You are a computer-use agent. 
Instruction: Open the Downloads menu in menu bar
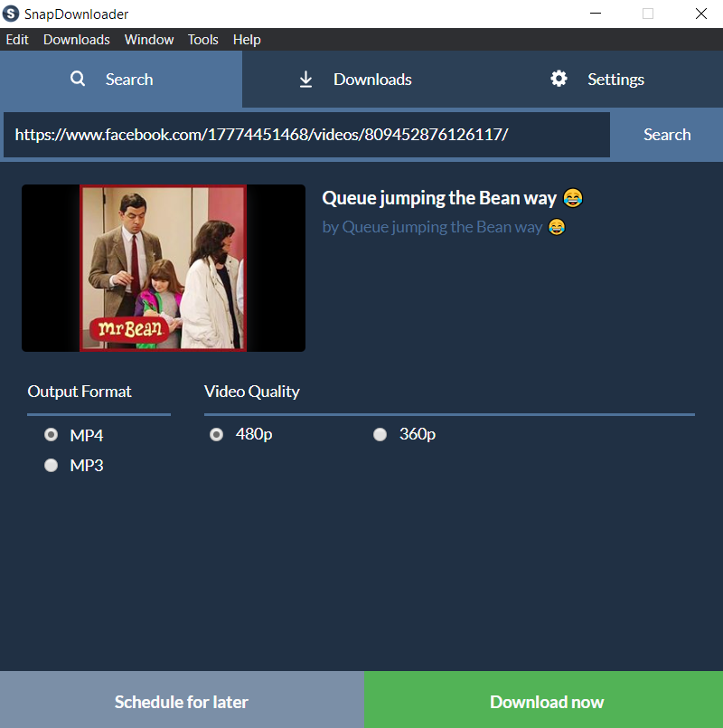(77, 40)
